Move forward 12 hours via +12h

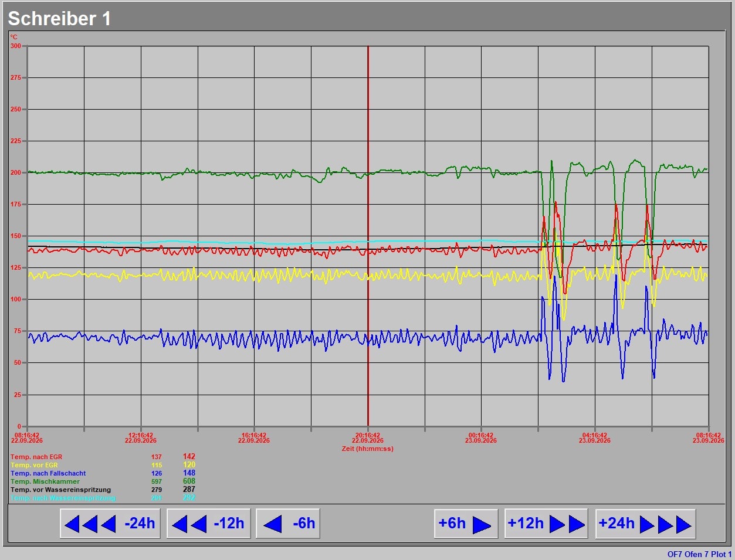point(546,523)
